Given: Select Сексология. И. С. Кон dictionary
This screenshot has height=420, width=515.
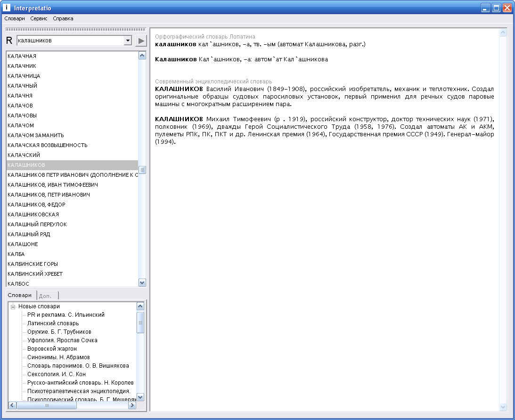Looking at the screenshot, I should point(57,374).
